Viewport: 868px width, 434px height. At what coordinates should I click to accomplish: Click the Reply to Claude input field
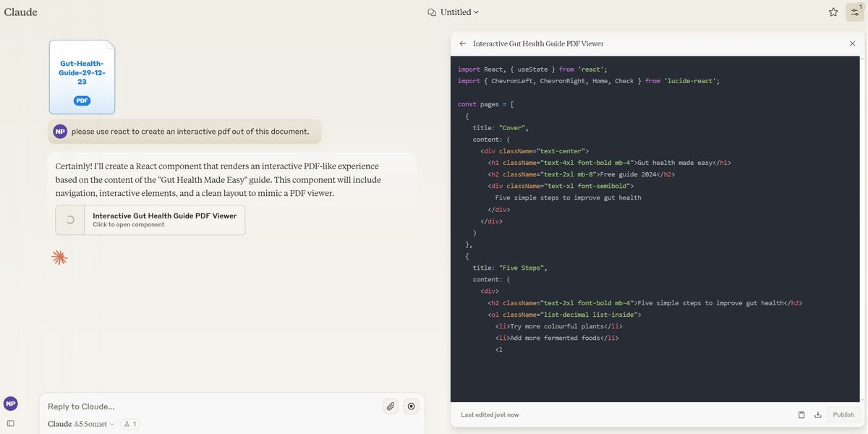tap(210, 407)
